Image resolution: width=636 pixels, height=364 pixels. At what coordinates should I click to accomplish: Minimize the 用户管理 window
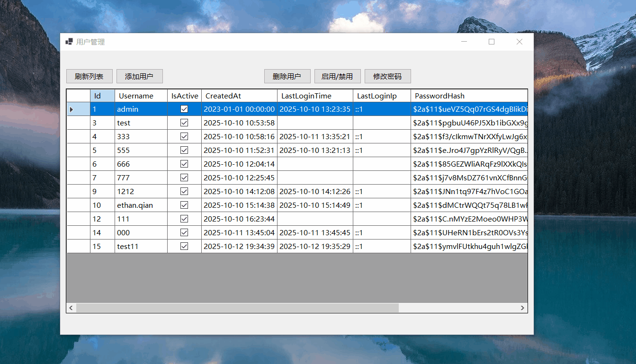464,42
